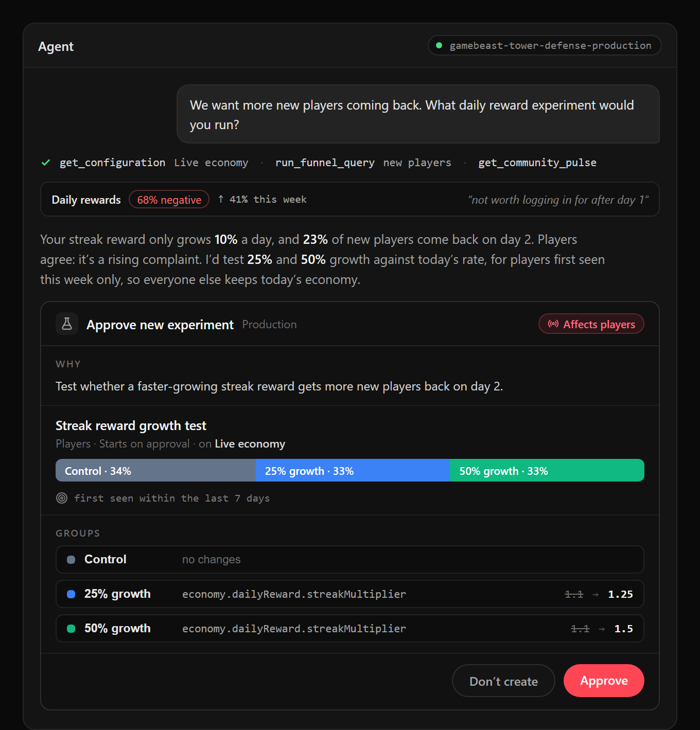Viewport: 700px width, 730px height.
Task: Click the user message about daily reward experiment
Action: [x=418, y=114]
